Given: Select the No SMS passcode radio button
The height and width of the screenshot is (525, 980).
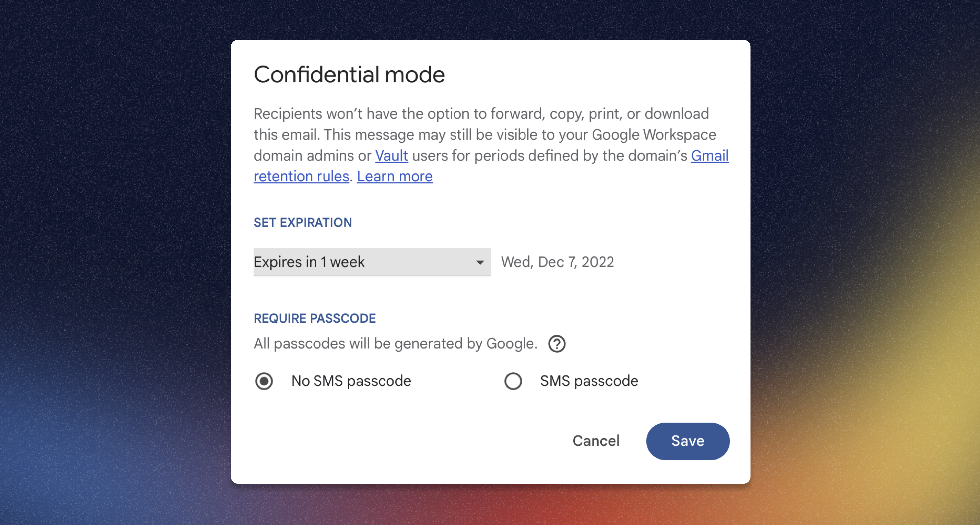Looking at the screenshot, I should (264, 381).
